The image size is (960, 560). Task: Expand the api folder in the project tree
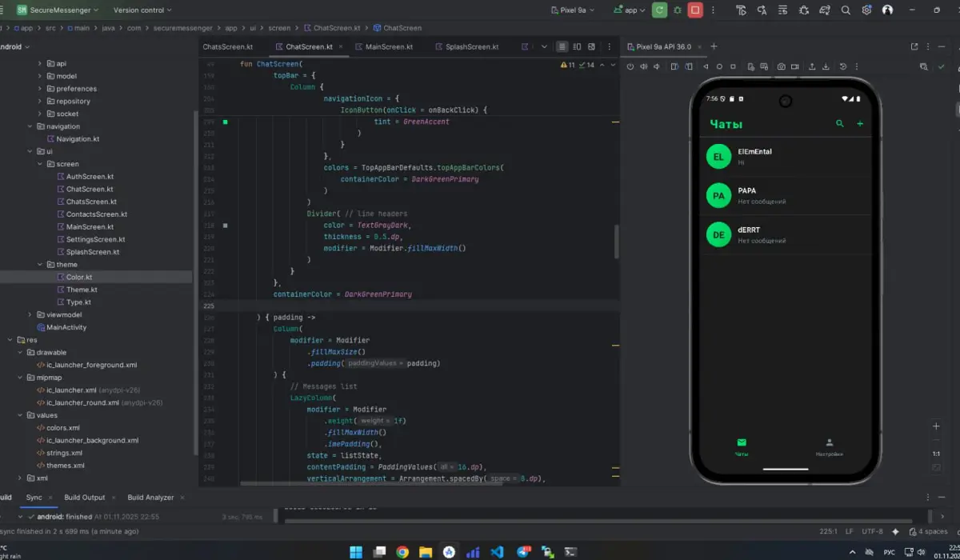pos(40,63)
